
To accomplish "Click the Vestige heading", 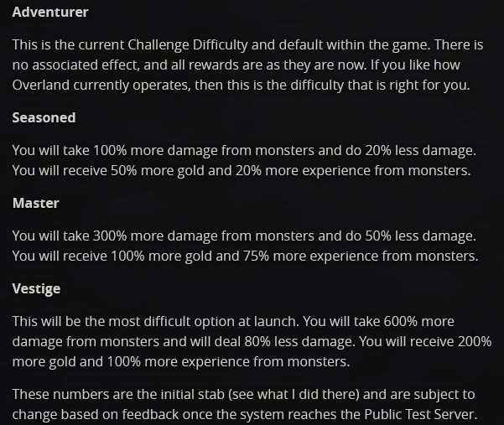I will (36, 288).
